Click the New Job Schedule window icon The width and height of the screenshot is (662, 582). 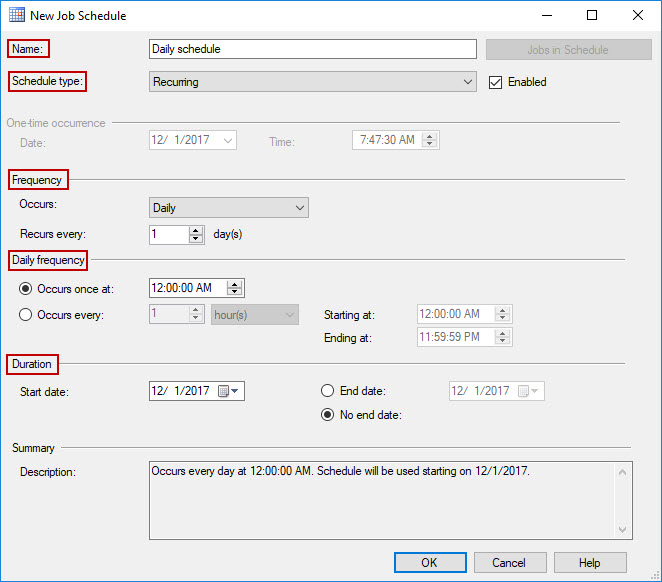click(x=17, y=15)
